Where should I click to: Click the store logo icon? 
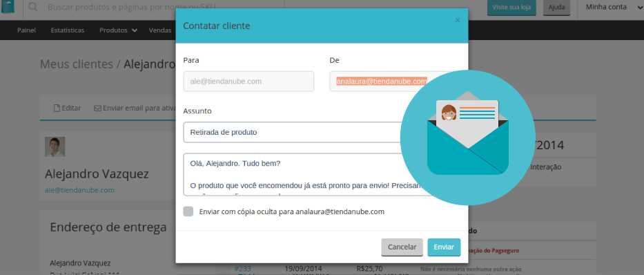click(8, 7)
